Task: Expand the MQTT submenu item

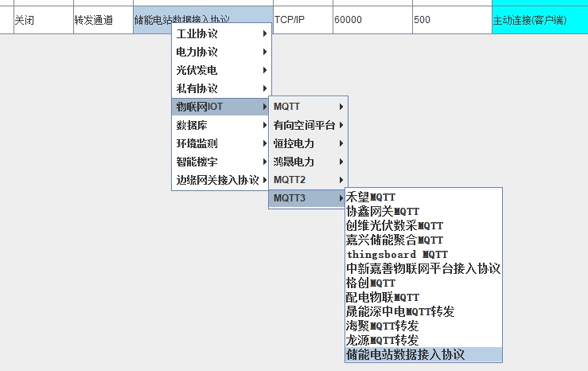Action: [308, 107]
